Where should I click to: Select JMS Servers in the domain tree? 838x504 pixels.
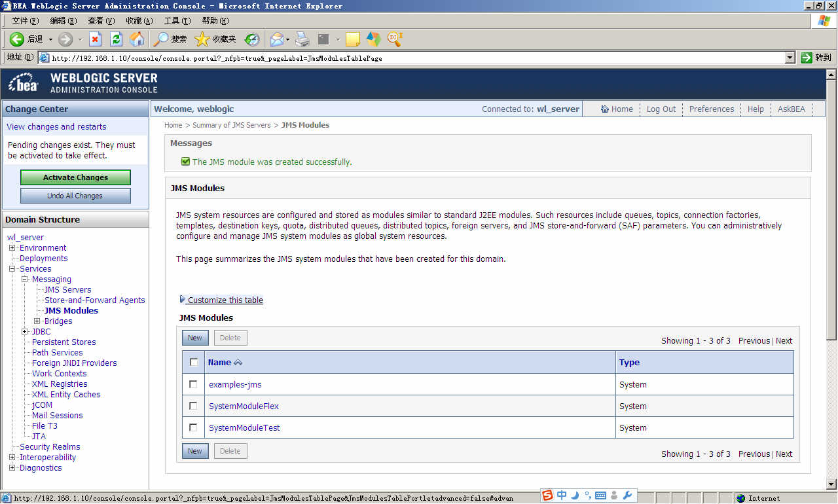[x=68, y=290]
